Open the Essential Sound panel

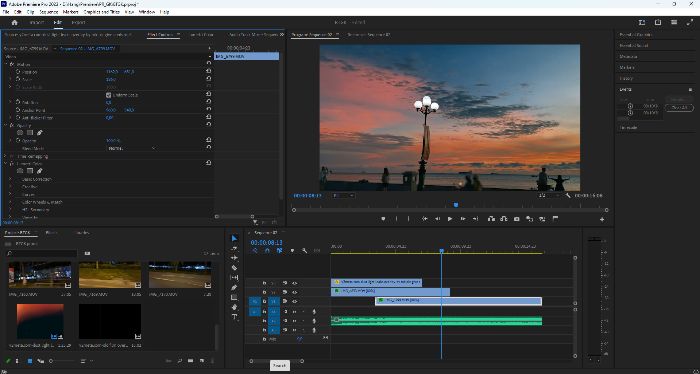(x=633, y=46)
